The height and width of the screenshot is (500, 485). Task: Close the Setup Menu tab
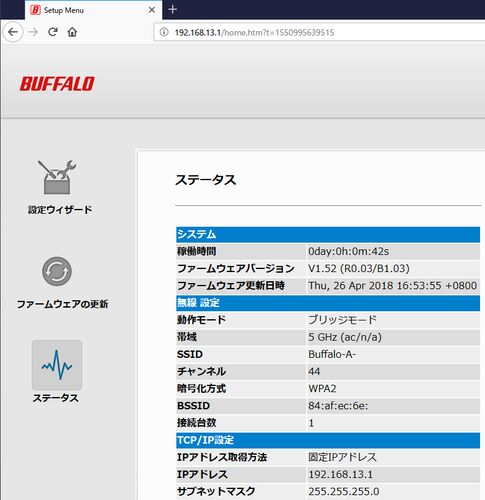click(x=152, y=10)
